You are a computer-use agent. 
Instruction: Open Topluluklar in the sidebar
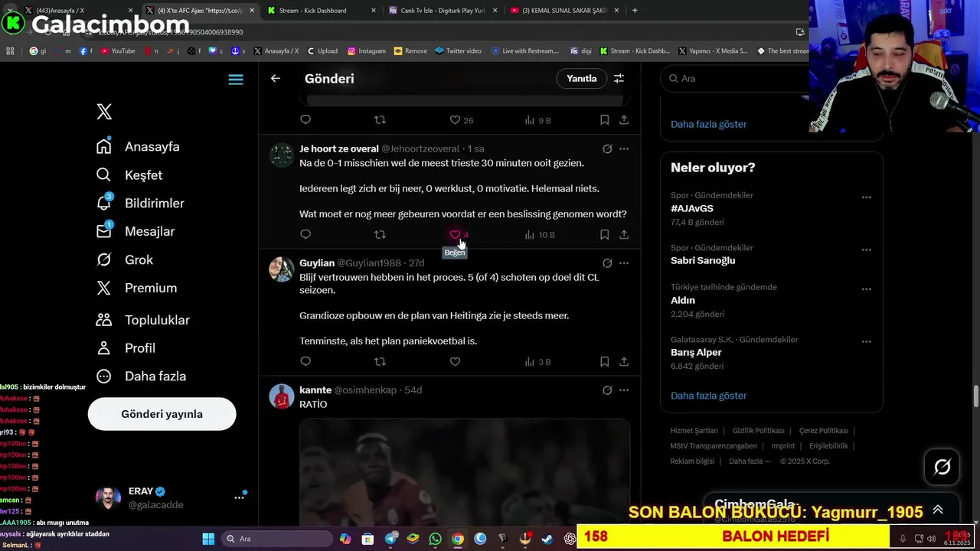(142, 320)
